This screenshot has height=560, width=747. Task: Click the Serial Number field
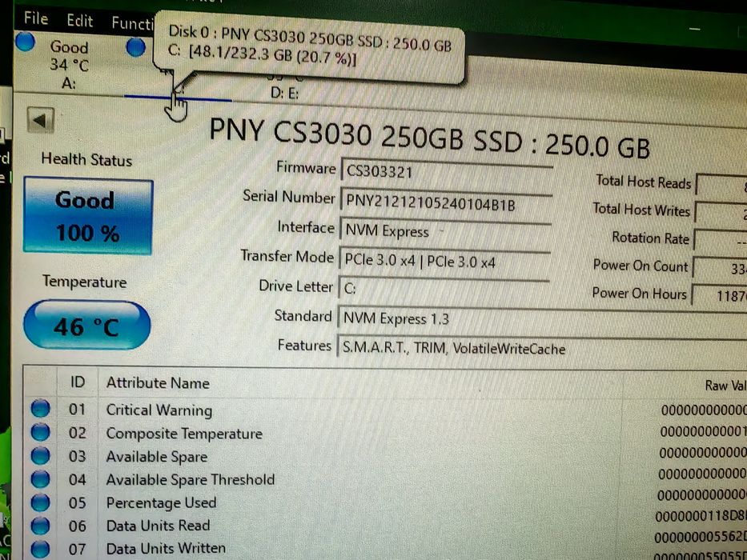(x=447, y=202)
